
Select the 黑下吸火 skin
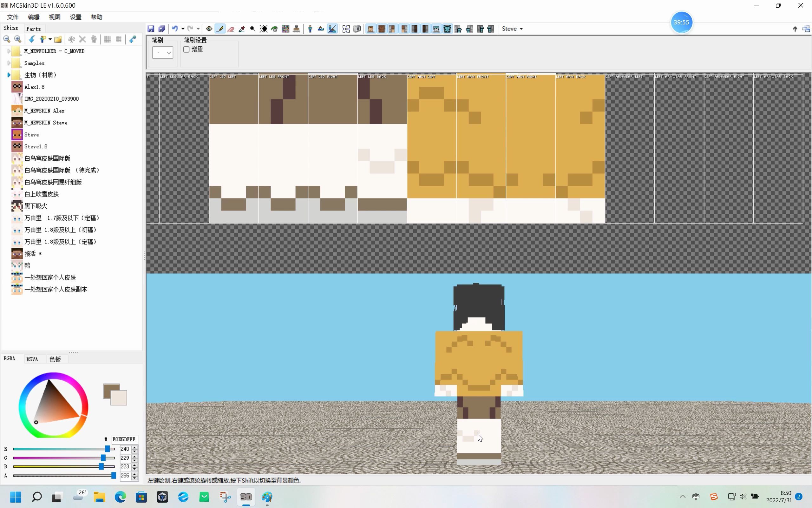click(36, 206)
